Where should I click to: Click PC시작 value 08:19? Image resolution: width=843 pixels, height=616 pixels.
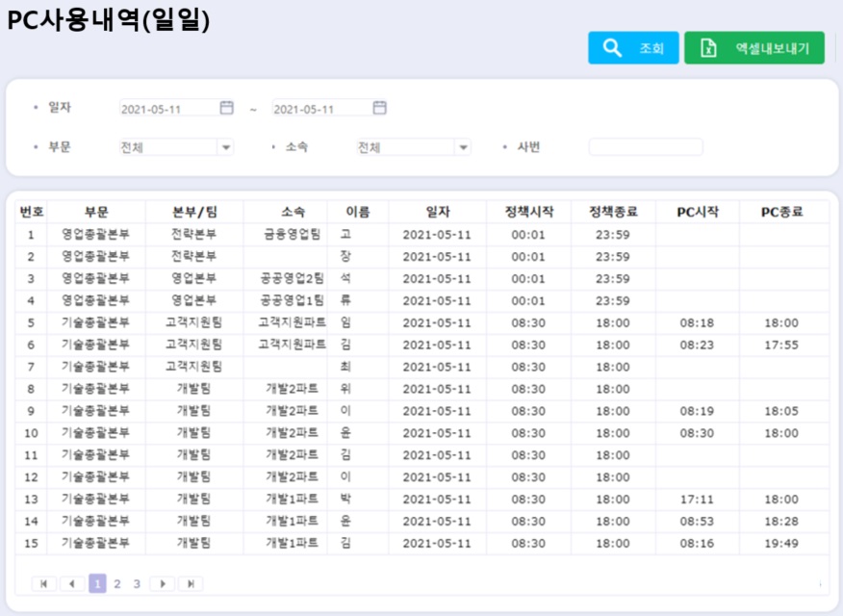pyautogui.click(x=698, y=411)
